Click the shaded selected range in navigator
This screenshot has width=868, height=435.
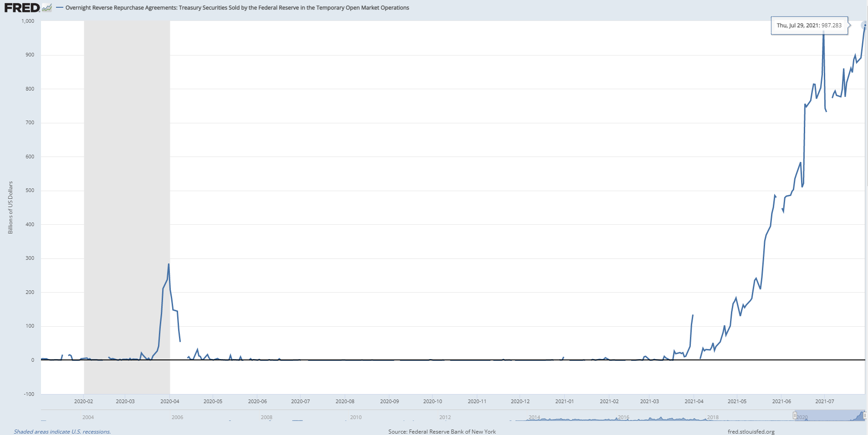coord(830,415)
